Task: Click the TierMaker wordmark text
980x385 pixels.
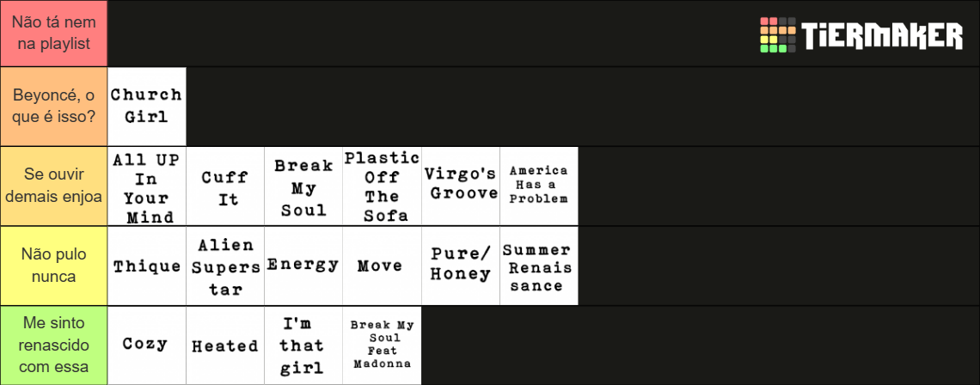Action: point(883,35)
